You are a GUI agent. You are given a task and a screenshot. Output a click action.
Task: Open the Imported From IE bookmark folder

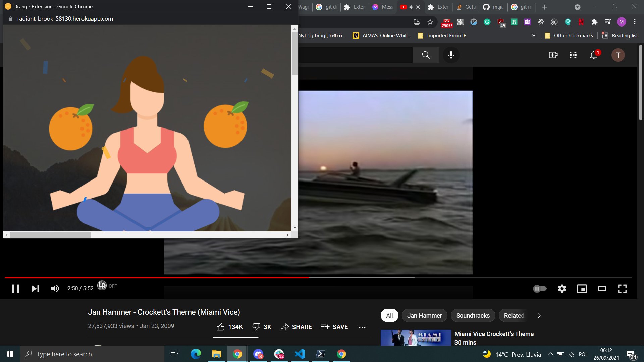point(442,36)
